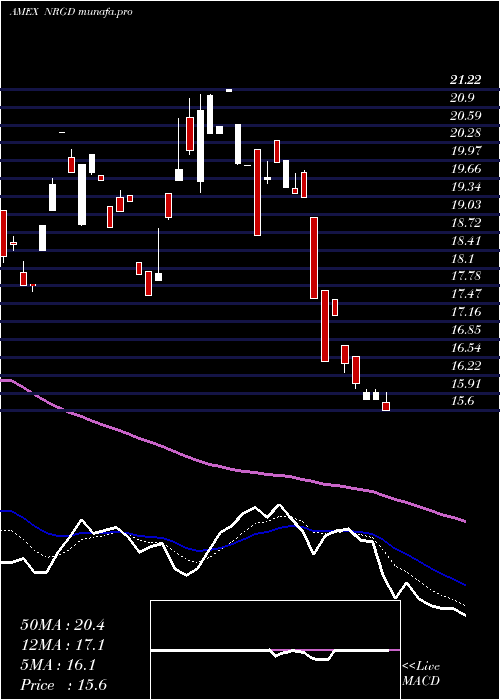The image size is (500, 700).
Task: Click the <<Live MACD label
Action: coord(421,673)
